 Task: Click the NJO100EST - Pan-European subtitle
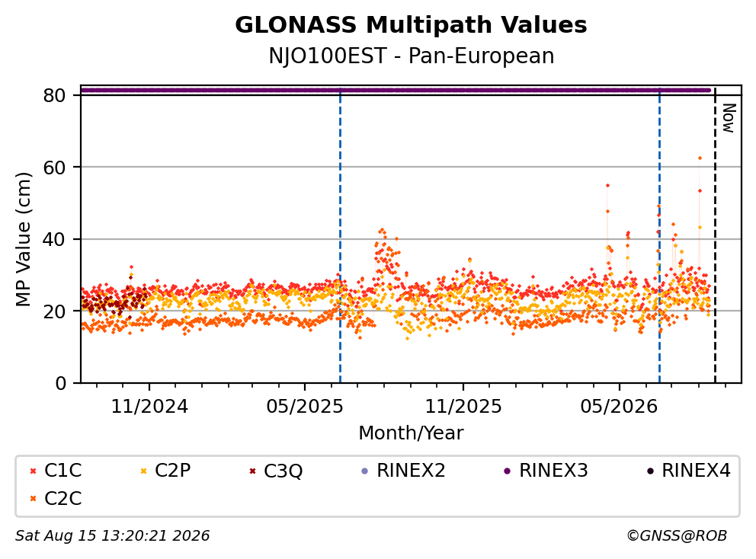[x=411, y=56]
